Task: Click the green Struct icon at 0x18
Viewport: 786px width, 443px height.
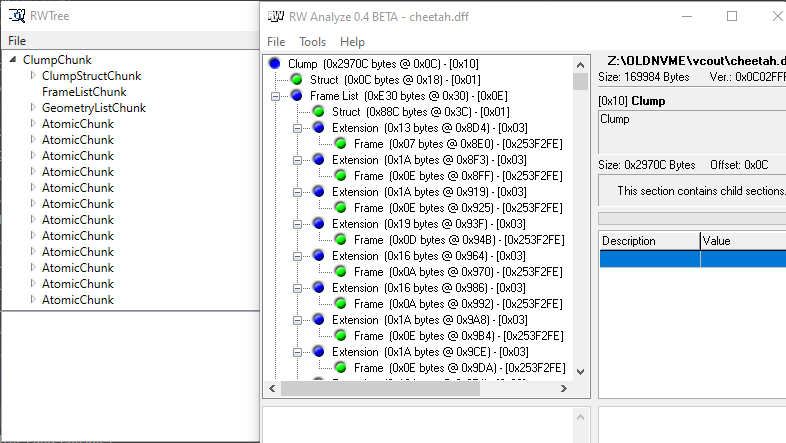Action: pyautogui.click(x=297, y=80)
